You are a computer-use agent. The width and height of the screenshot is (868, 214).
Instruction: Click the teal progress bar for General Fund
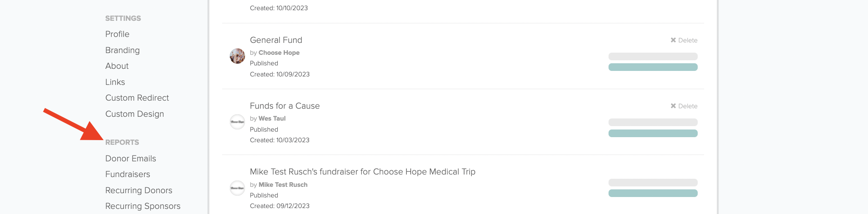tap(653, 67)
